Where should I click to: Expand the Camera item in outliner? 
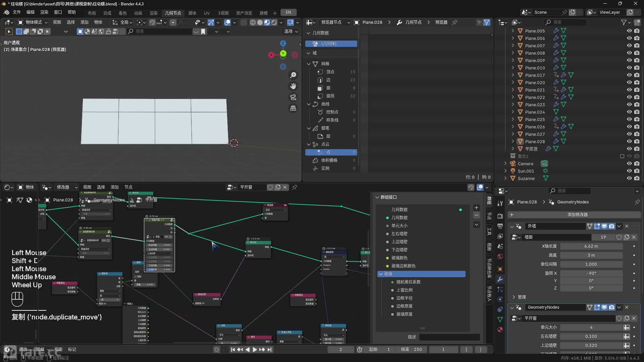(505, 164)
